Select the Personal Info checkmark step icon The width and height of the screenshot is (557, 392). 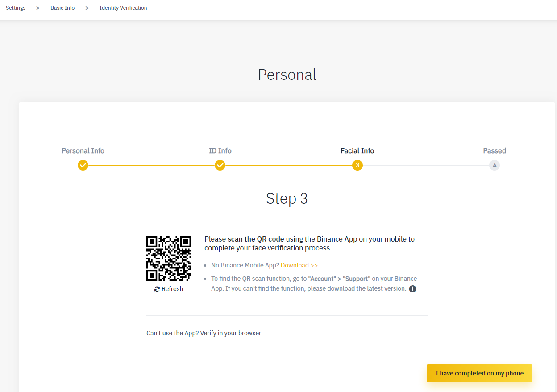click(83, 165)
